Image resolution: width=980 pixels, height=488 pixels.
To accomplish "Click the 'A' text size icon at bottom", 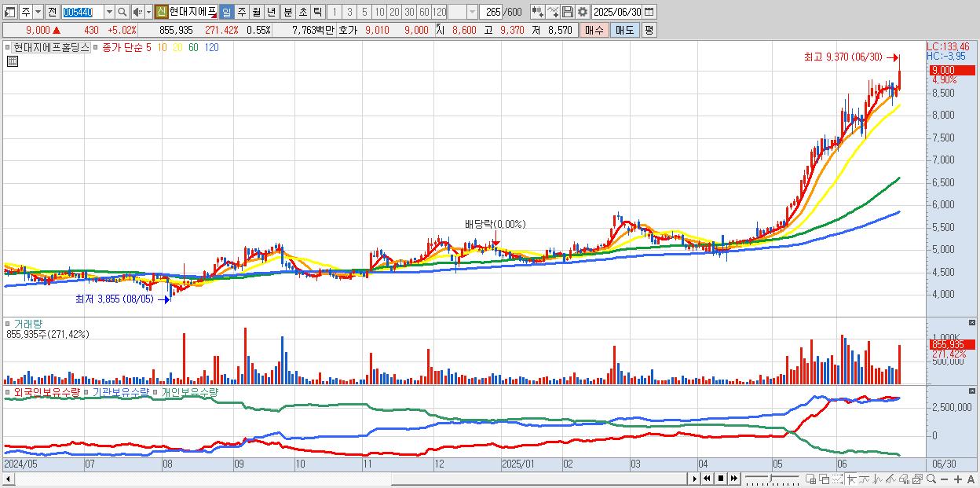I will tap(971, 479).
